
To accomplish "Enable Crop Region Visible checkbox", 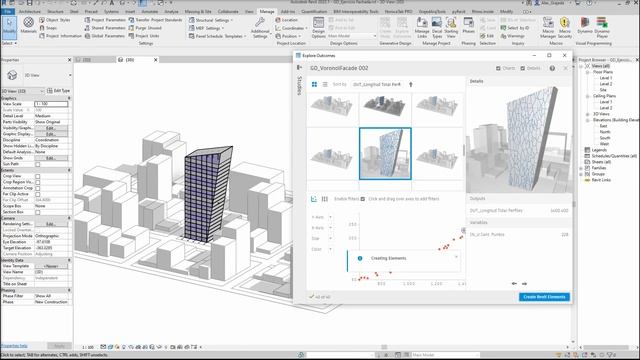I will tap(38, 182).
